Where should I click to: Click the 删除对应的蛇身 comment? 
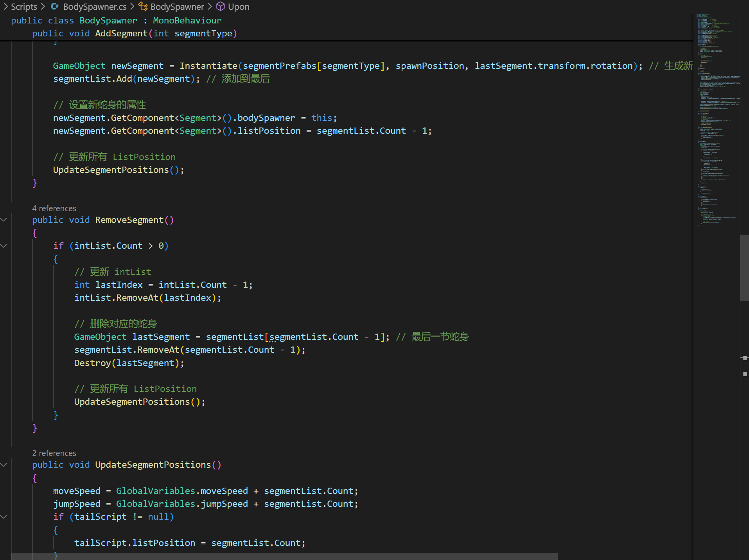116,324
